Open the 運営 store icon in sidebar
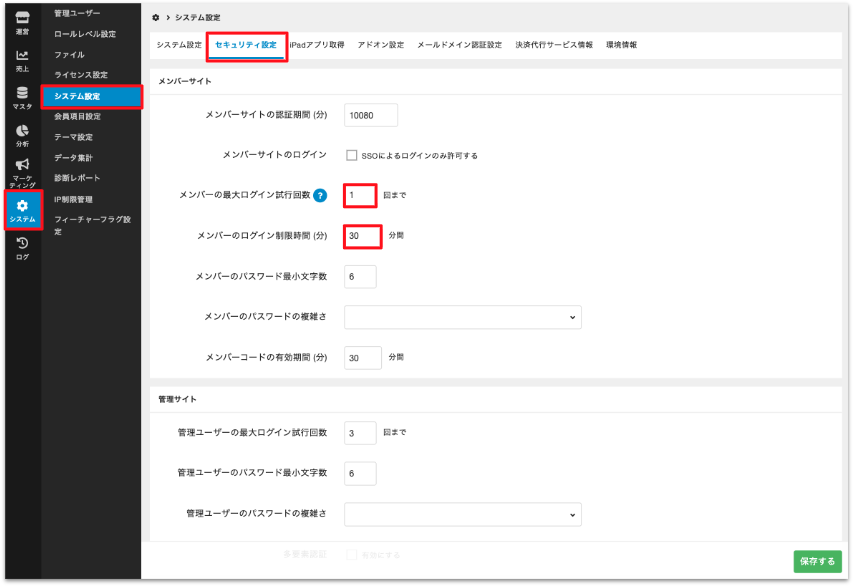This screenshot has width=853, height=587. [x=22, y=22]
